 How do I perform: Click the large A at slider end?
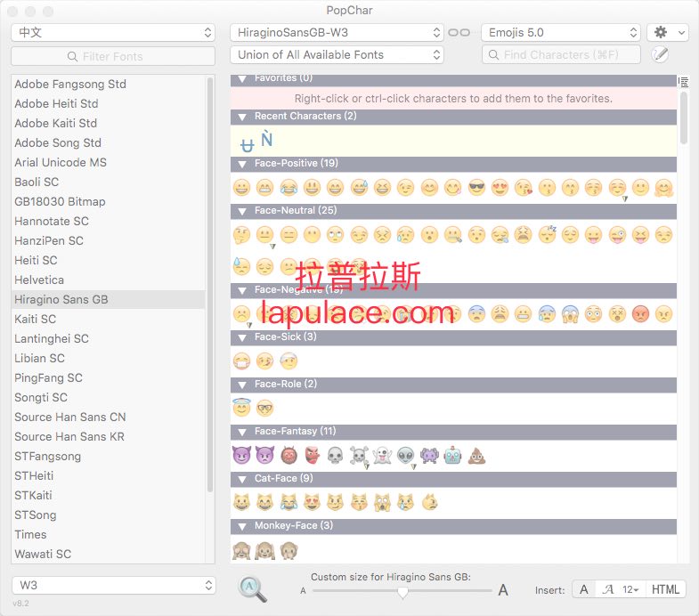[x=503, y=590]
